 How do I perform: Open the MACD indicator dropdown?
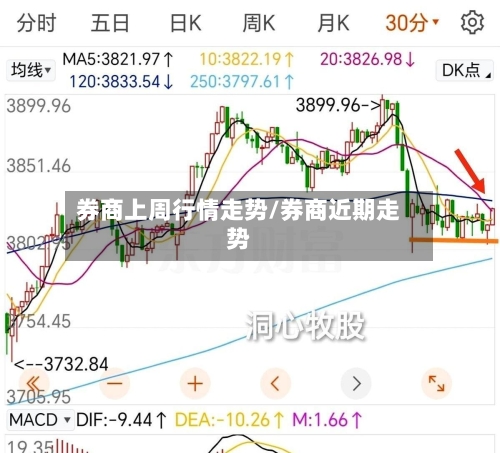point(40,420)
